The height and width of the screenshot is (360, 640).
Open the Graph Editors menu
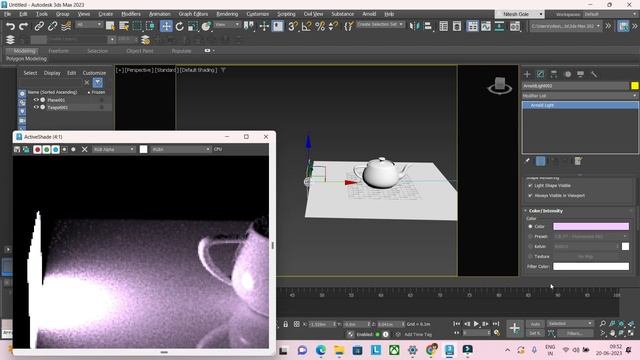pyautogui.click(x=193, y=14)
